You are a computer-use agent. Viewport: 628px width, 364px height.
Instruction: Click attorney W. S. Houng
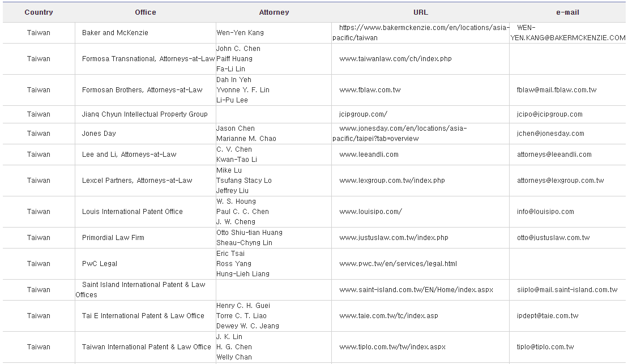pyautogui.click(x=236, y=202)
